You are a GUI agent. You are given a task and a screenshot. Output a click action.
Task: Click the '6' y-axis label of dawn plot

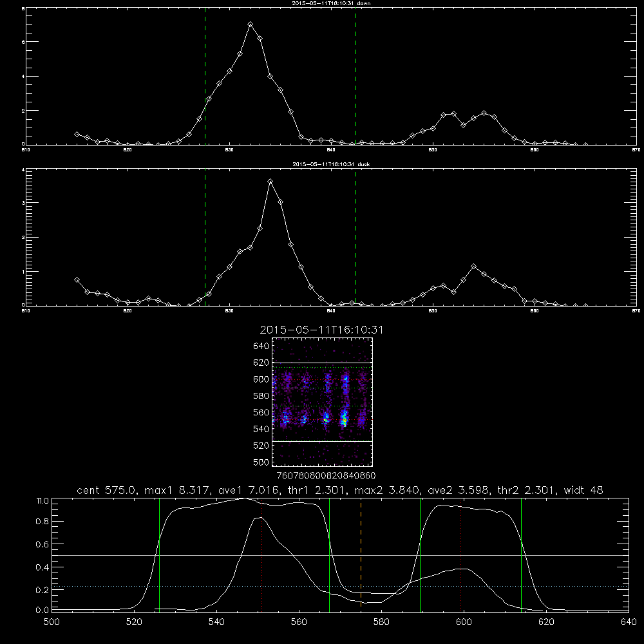[23, 42]
